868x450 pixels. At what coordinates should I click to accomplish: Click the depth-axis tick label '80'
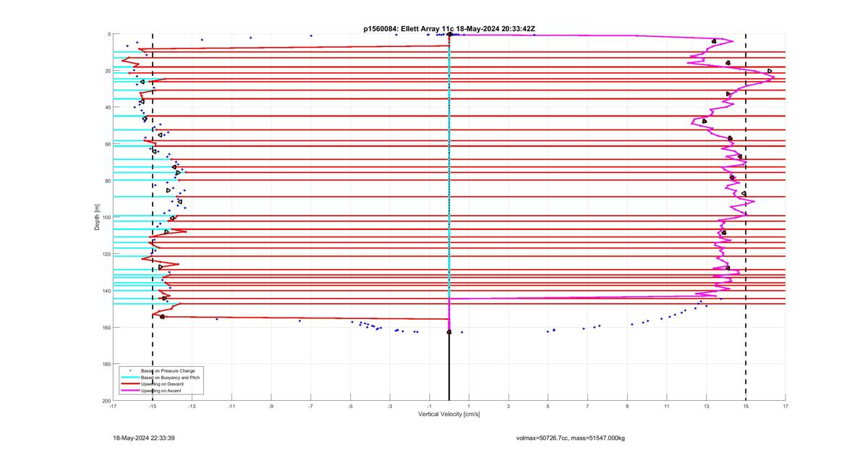pos(107,181)
